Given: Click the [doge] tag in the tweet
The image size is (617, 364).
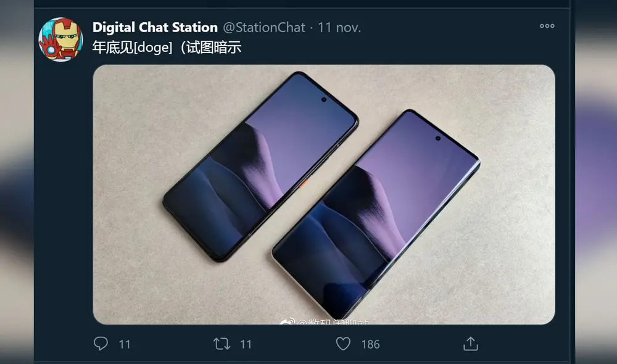Looking at the screenshot, I should [x=151, y=46].
